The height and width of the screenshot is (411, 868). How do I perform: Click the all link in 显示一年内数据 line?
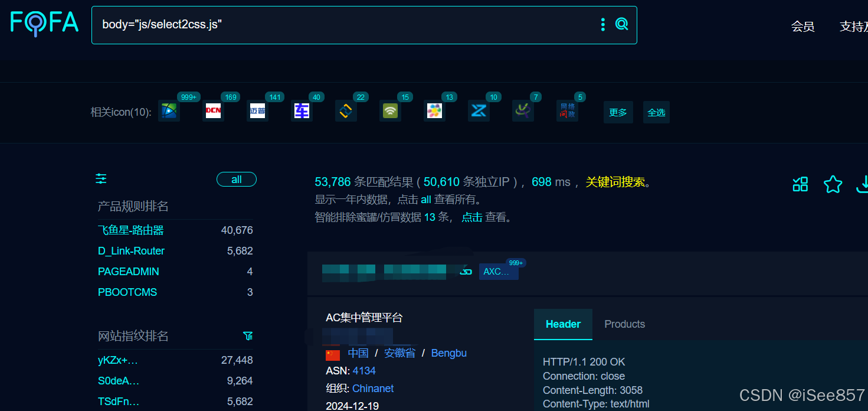pos(426,200)
